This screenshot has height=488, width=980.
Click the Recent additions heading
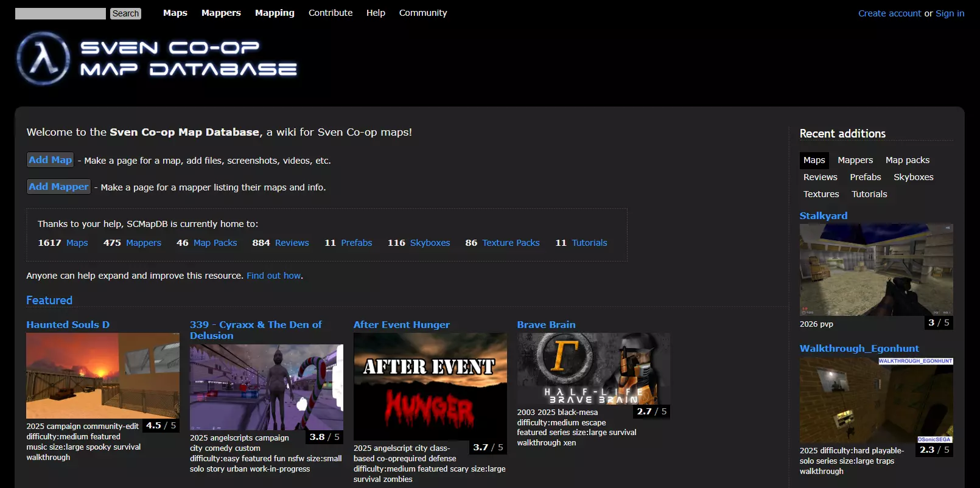click(842, 133)
